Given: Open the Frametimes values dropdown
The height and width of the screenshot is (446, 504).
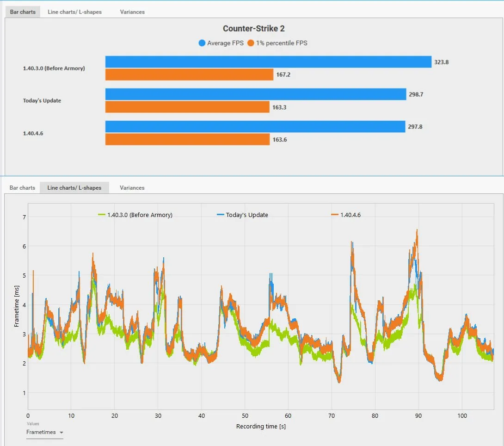Looking at the screenshot, I should pos(45,433).
